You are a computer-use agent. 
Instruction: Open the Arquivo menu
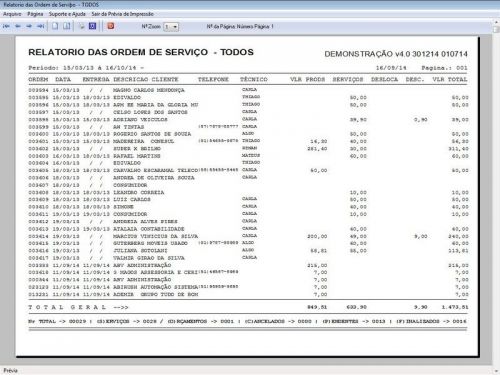pyautogui.click(x=12, y=14)
